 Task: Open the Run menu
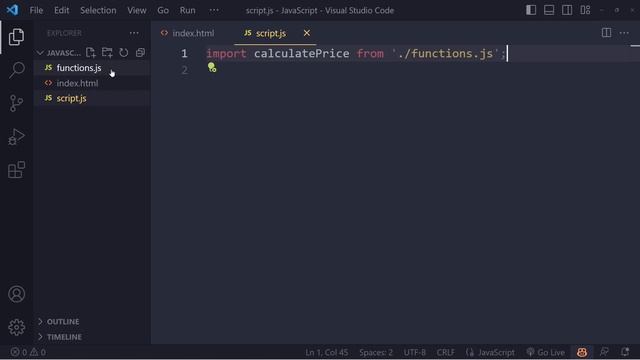pos(187,10)
